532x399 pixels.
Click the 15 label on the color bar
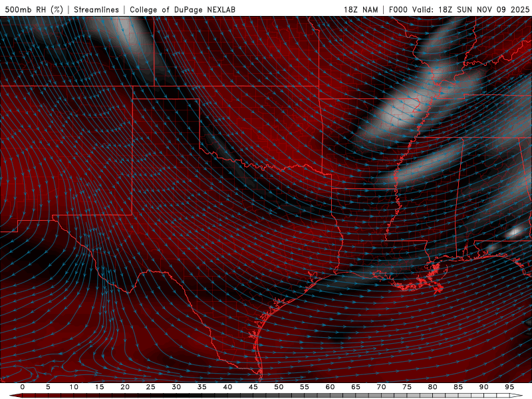99,387
